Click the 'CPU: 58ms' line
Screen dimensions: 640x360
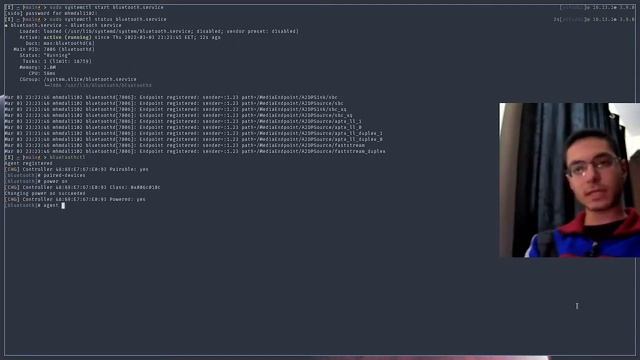click(42, 73)
